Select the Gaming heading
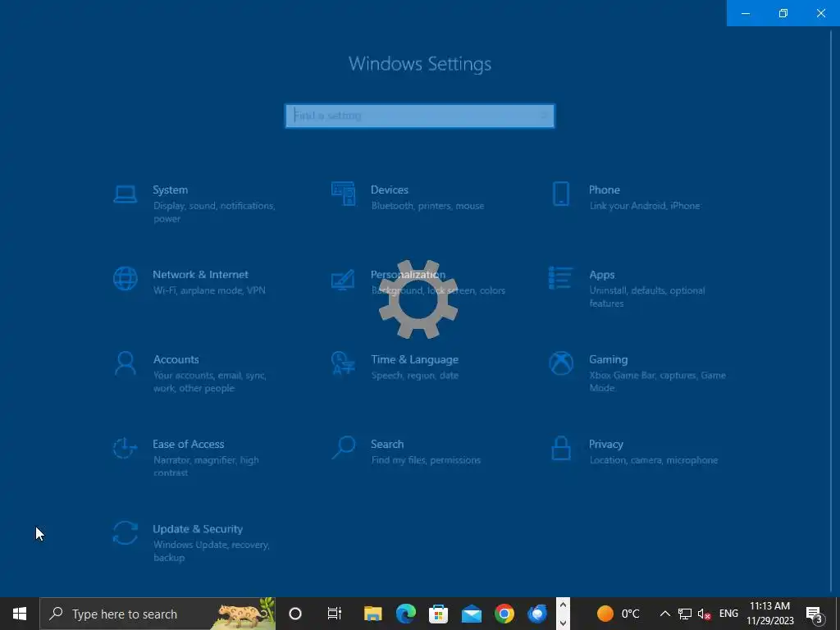Image resolution: width=840 pixels, height=630 pixels. 608,359
